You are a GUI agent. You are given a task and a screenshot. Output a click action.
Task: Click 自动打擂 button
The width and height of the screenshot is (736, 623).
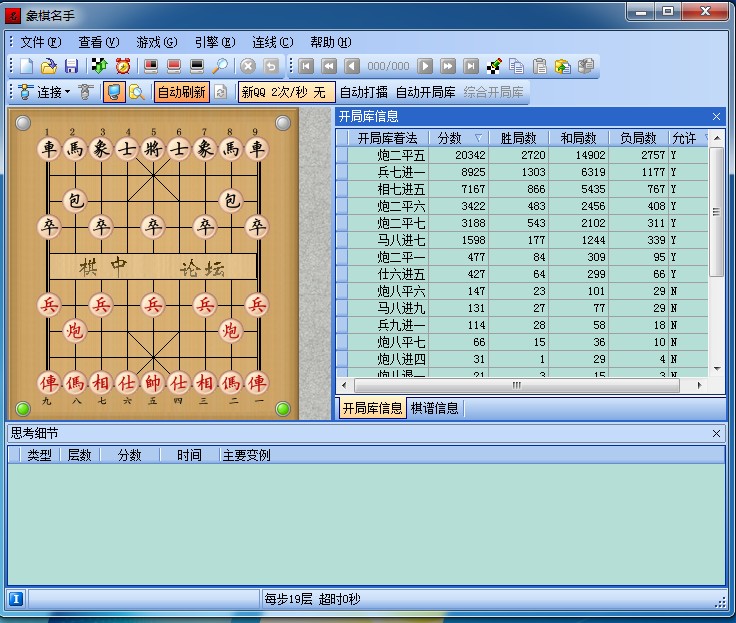[x=364, y=92]
